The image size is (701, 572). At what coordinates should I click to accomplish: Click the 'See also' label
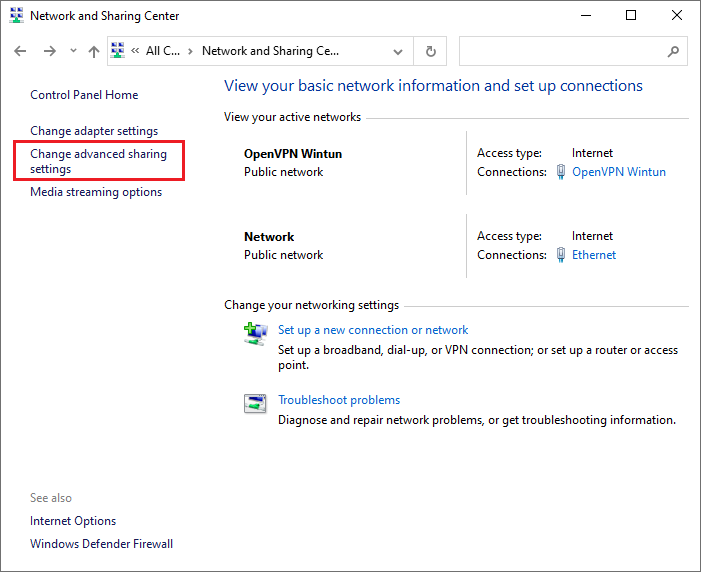[x=51, y=498]
